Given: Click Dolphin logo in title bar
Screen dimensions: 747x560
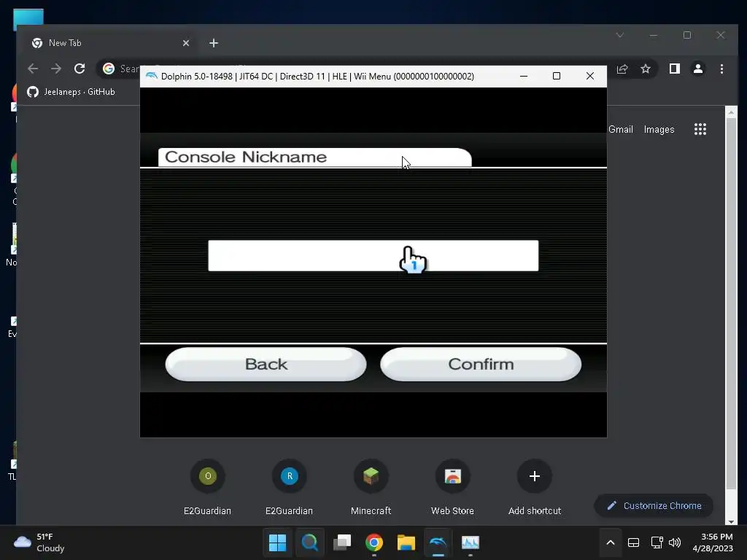Looking at the screenshot, I should [x=152, y=76].
